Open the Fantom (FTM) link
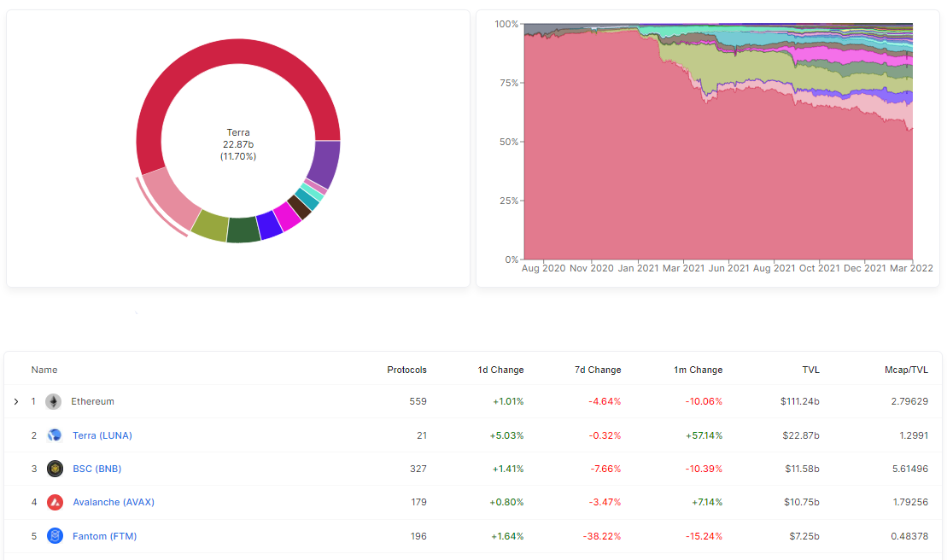 click(104, 536)
